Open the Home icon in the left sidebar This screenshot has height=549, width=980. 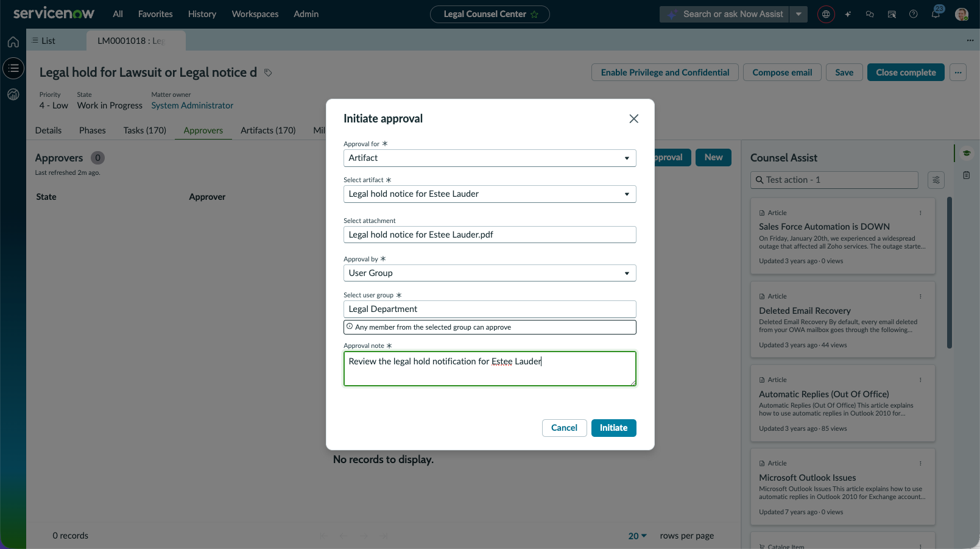(x=13, y=42)
